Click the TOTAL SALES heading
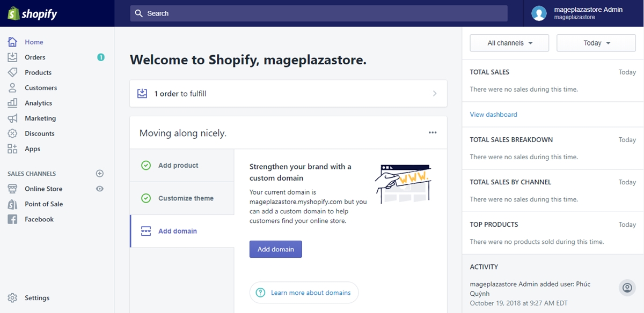This screenshot has width=644, height=313. click(489, 72)
